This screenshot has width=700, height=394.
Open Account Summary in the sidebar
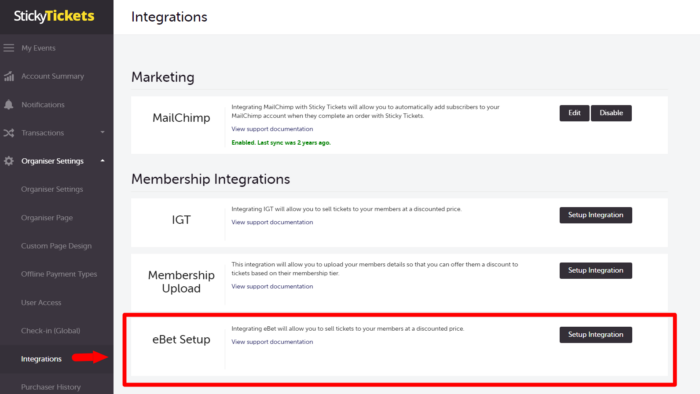[53, 76]
